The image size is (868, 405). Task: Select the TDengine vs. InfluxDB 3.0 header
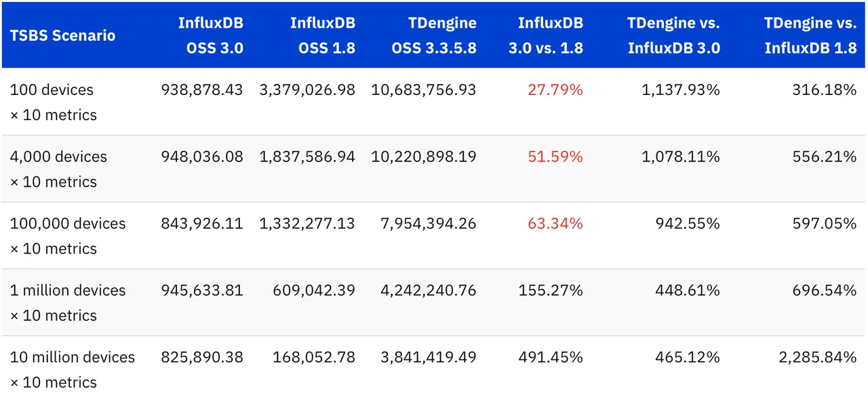(x=673, y=35)
